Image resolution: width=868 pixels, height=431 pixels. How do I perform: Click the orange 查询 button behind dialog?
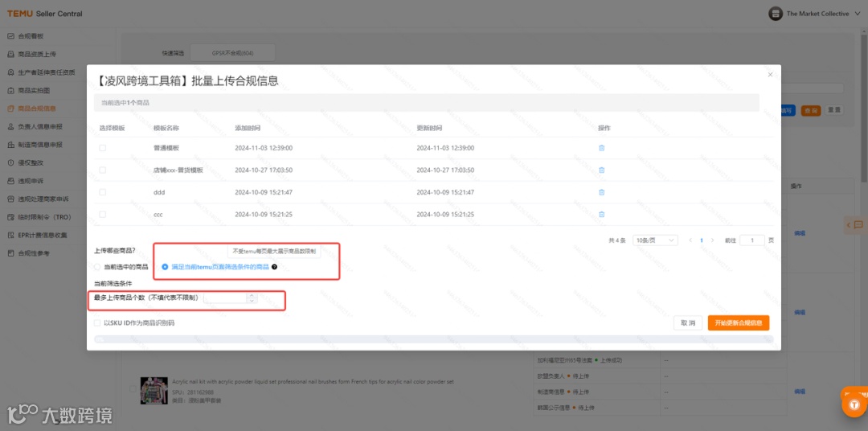click(811, 110)
